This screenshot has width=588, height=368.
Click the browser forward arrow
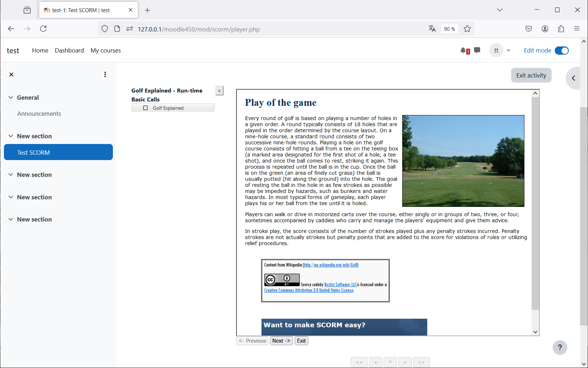[27, 29]
